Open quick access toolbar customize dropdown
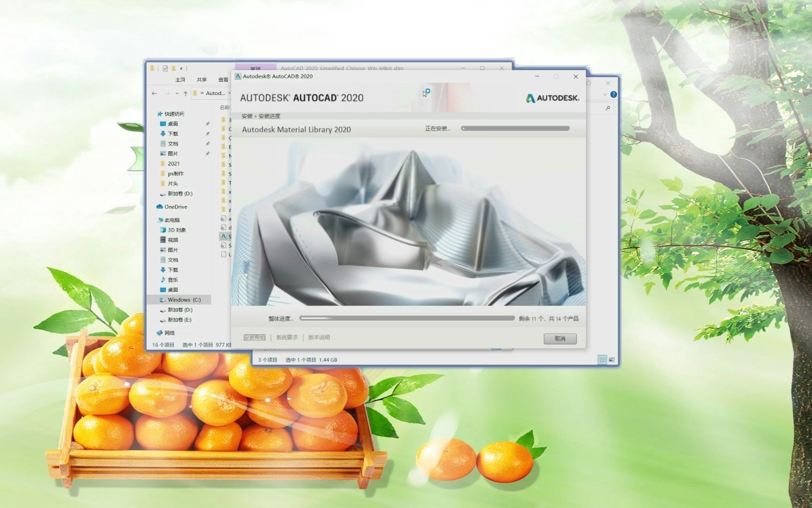Screen dimensions: 812x508 point(181,69)
